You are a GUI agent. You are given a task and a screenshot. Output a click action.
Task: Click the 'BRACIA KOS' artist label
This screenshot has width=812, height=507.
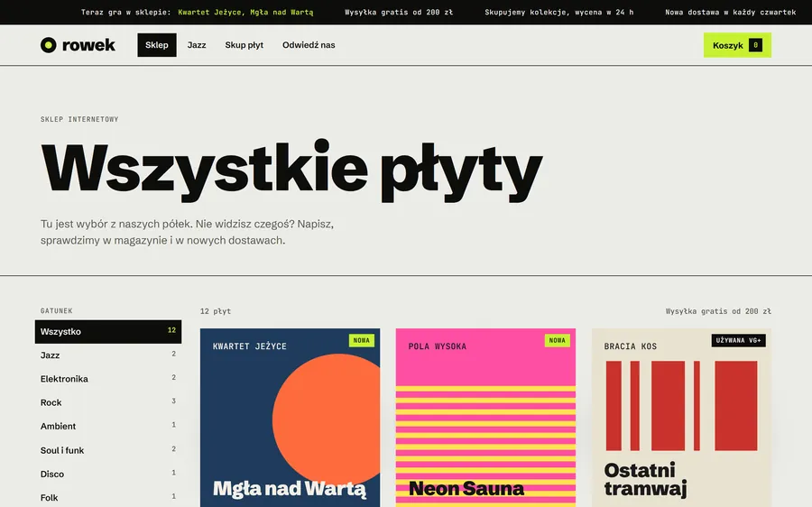[631, 346]
